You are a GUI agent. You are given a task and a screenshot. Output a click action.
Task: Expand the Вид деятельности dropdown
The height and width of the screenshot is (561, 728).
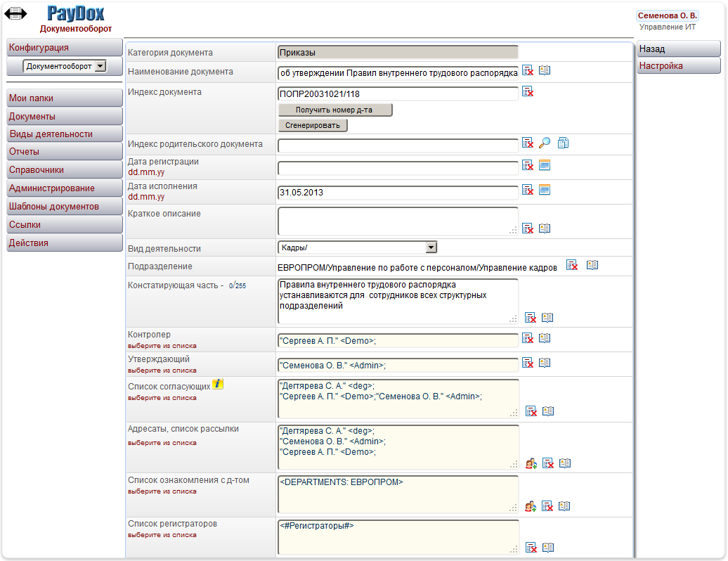click(x=431, y=247)
